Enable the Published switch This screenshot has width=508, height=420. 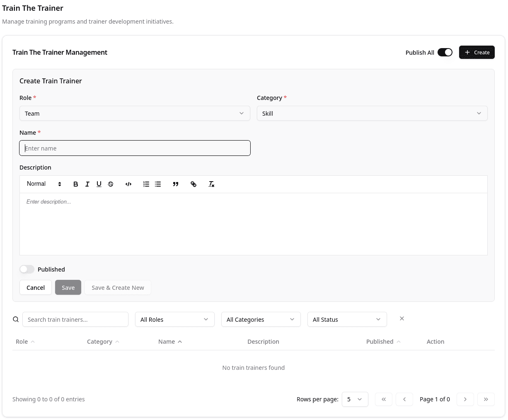[x=27, y=269]
